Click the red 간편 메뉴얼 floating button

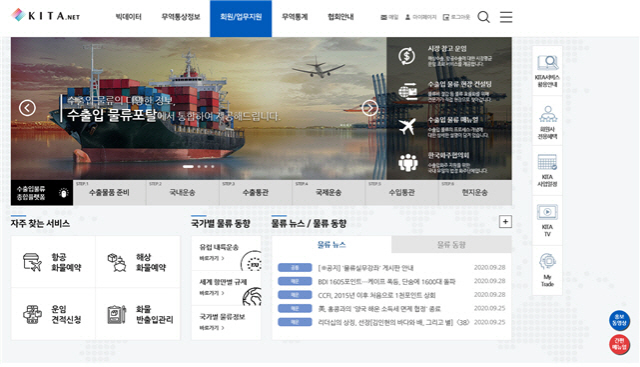(x=619, y=345)
